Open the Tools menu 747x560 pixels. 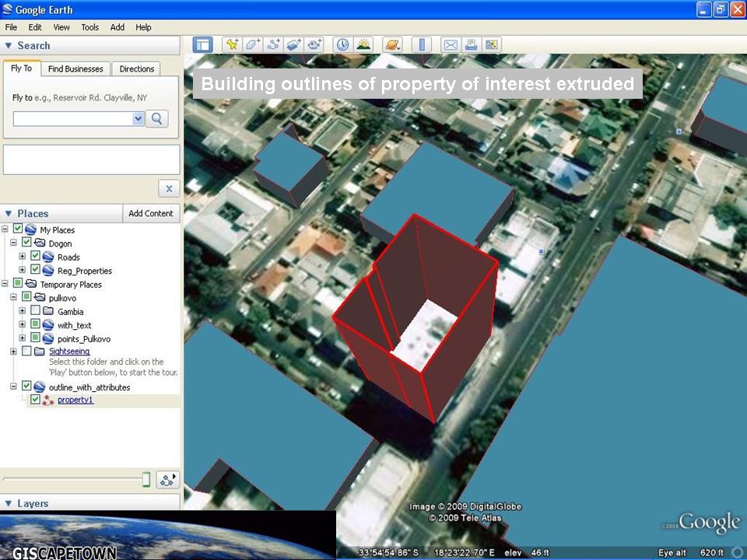(90, 27)
